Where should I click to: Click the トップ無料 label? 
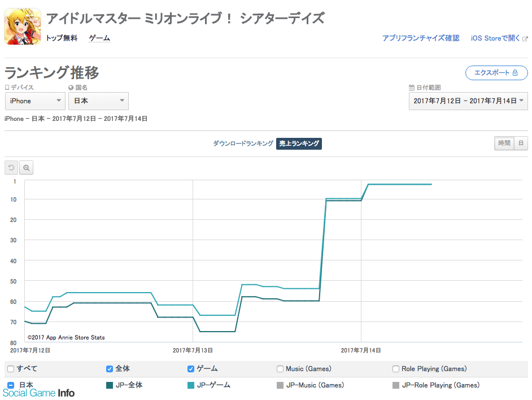[x=62, y=38]
